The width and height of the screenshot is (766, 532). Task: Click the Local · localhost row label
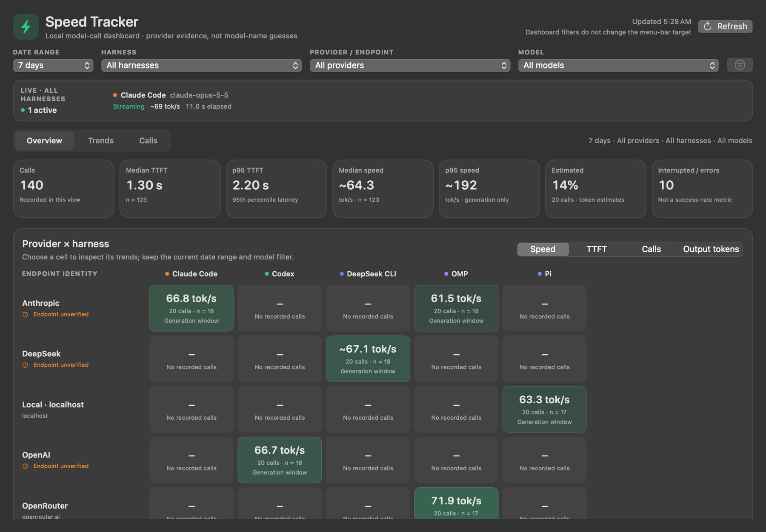click(53, 405)
